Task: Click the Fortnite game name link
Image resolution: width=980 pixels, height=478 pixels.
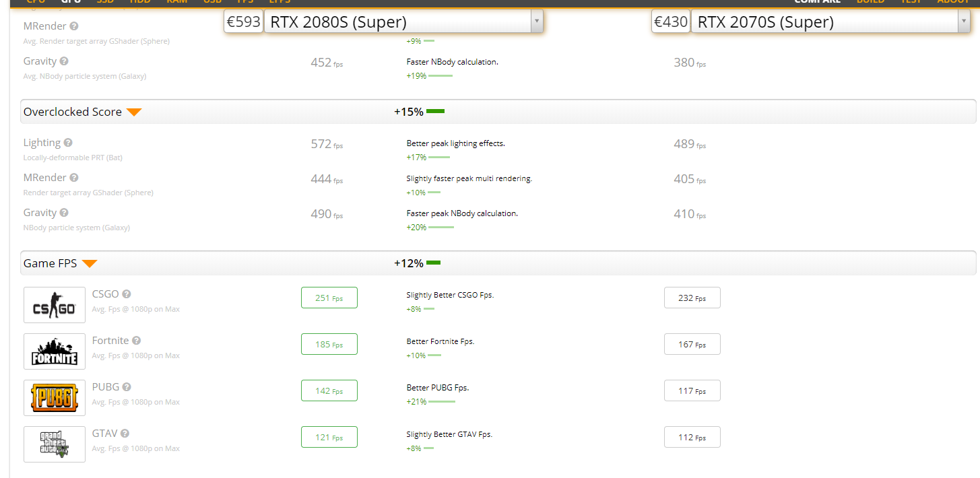Action: (x=110, y=341)
